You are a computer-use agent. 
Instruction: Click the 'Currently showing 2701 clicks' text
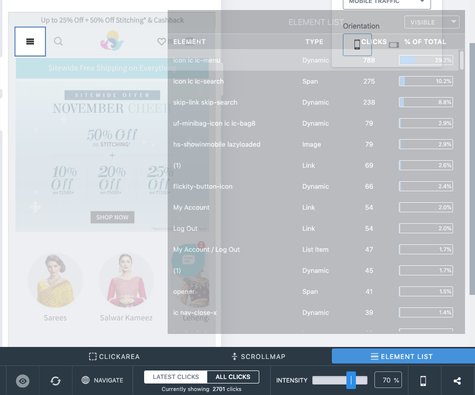(201, 389)
